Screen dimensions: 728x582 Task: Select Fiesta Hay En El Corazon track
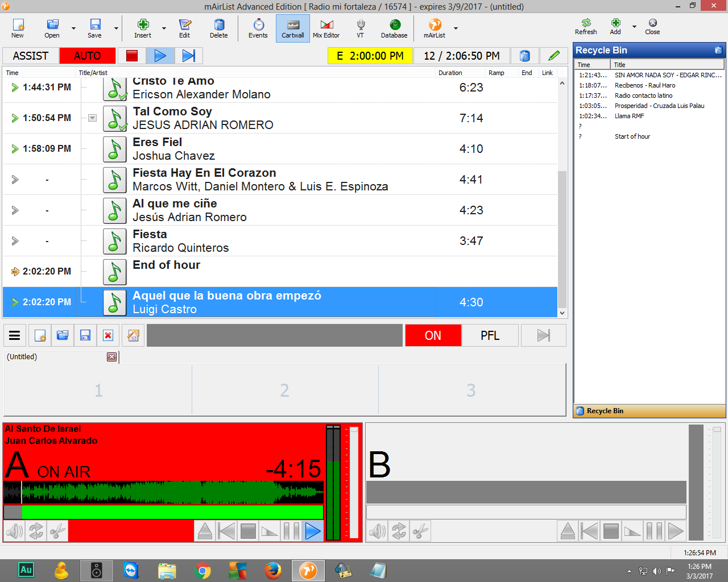(280, 180)
